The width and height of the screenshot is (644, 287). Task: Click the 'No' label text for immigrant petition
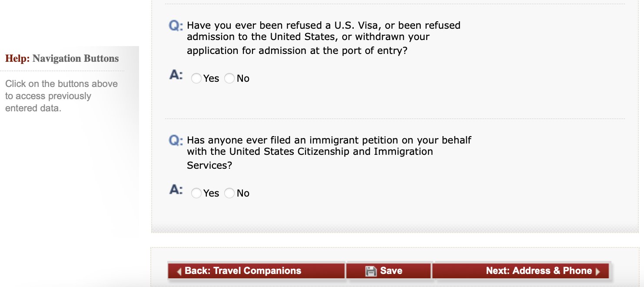243,194
